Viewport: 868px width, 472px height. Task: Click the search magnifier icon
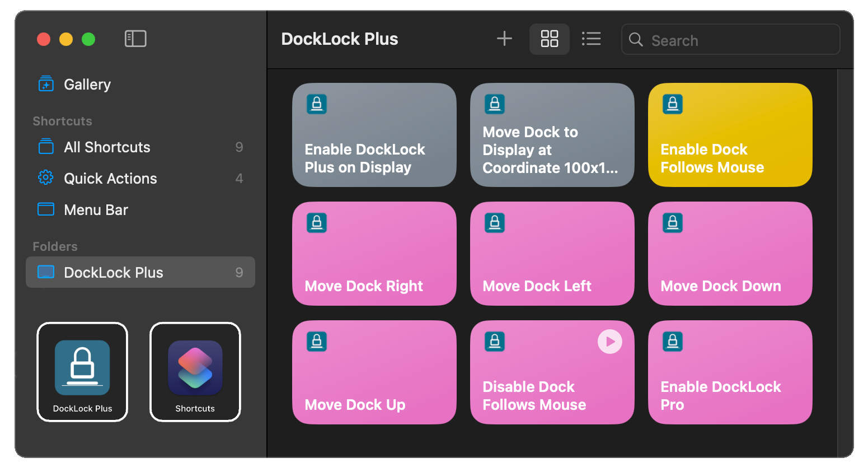coord(636,39)
